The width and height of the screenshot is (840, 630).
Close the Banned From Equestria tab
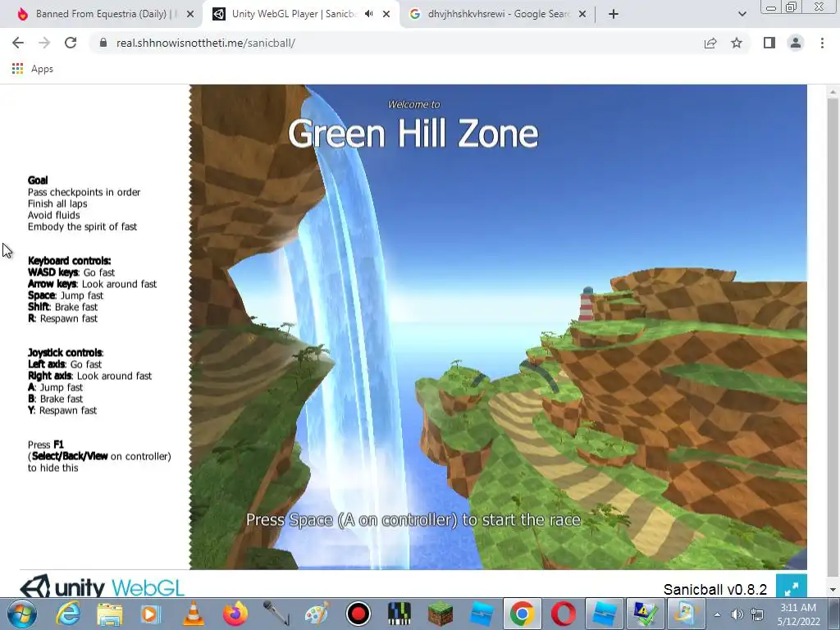click(190, 15)
